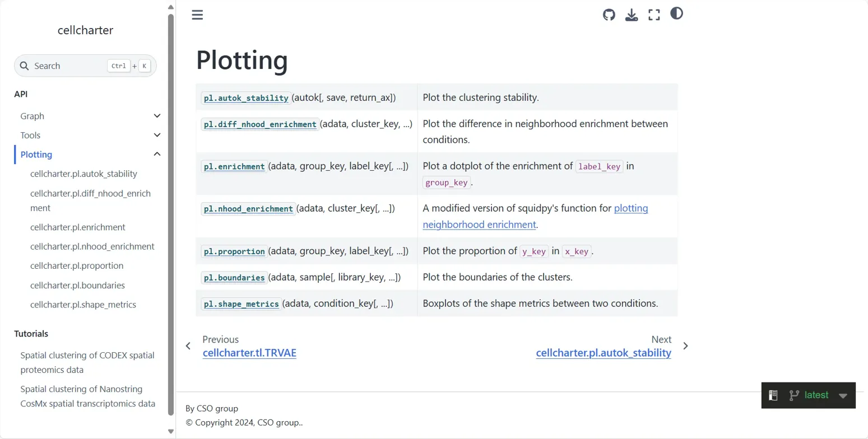Click 'Boxplots of the shape metrics' description
This screenshot has width=868, height=439.
point(540,304)
